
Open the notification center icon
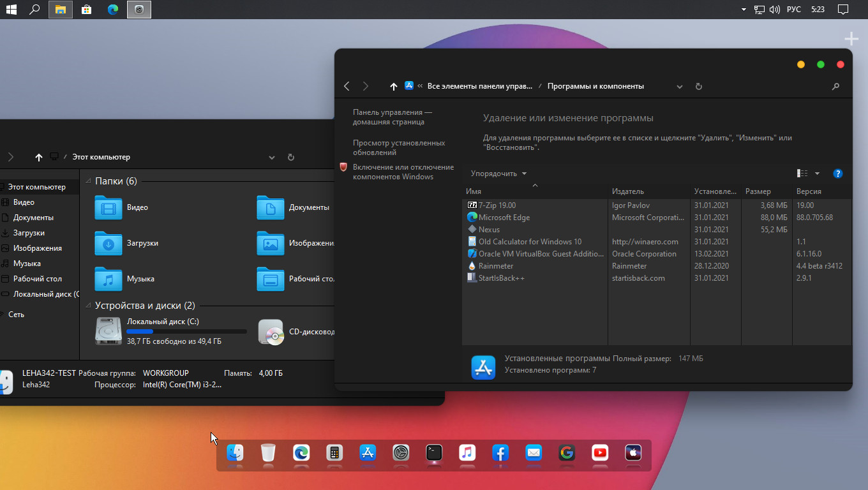click(x=843, y=10)
